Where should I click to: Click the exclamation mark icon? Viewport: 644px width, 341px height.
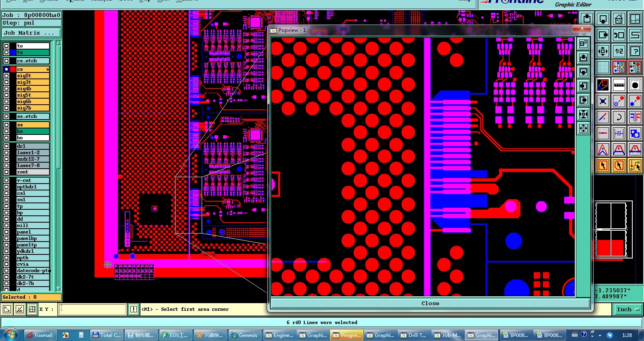(x=134, y=309)
